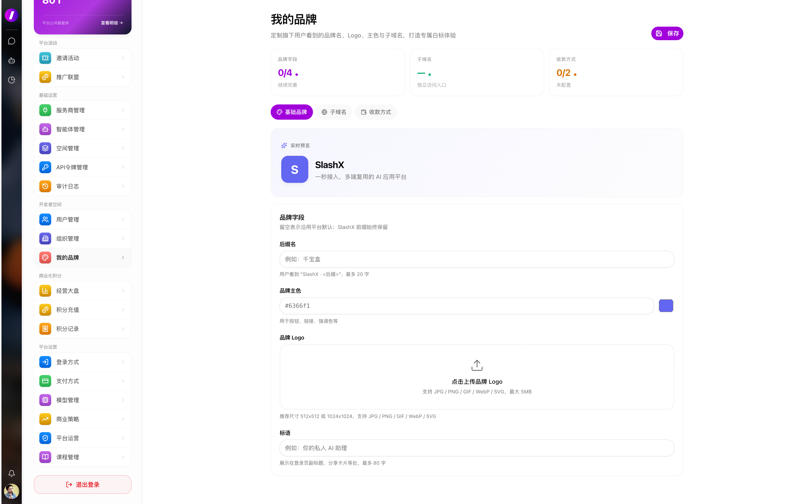
Task: Open notifications bell icon
Action: point(12,473)
